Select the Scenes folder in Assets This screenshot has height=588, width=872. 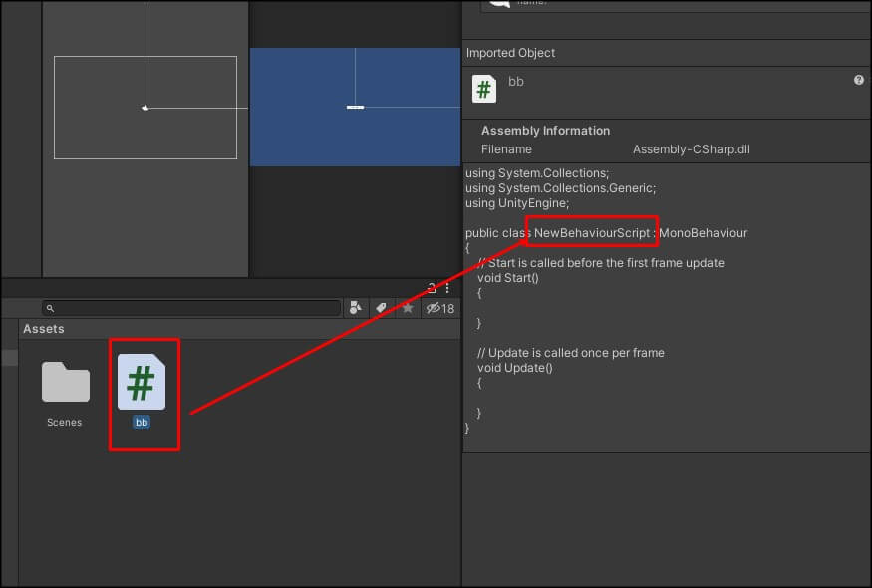pos(65,382)
